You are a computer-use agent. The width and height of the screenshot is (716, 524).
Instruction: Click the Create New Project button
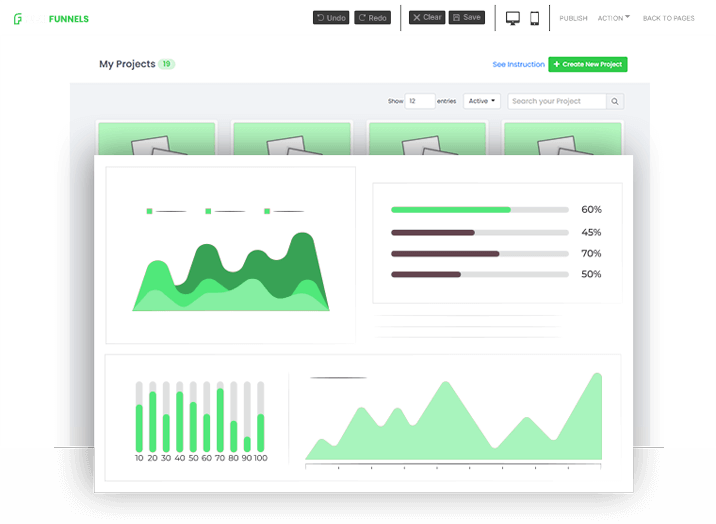[588, 65]
